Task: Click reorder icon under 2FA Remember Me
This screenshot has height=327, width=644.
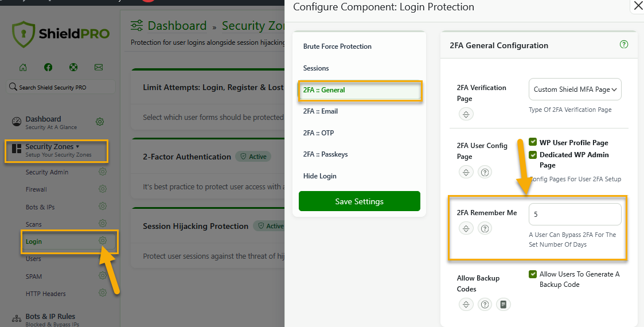Action: (466, 228)
